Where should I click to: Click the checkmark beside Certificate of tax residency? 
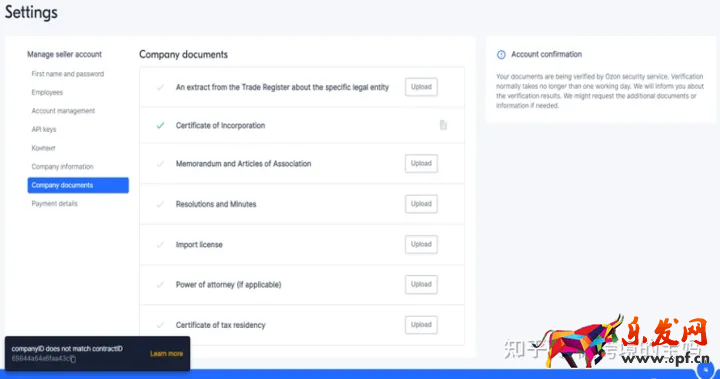[x=160, y=325]
